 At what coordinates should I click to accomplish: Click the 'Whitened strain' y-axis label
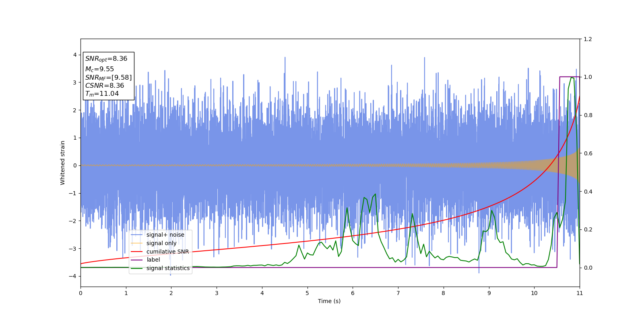coord(63,163)
